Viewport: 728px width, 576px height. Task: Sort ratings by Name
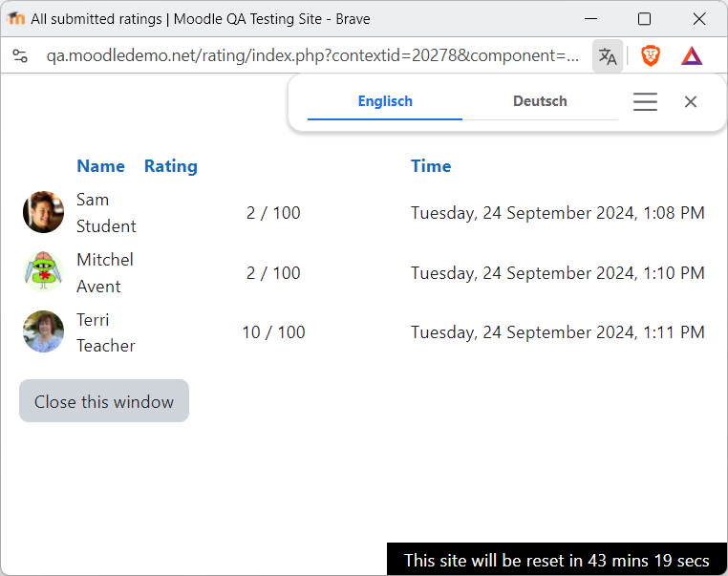click(x=100, y=166)
